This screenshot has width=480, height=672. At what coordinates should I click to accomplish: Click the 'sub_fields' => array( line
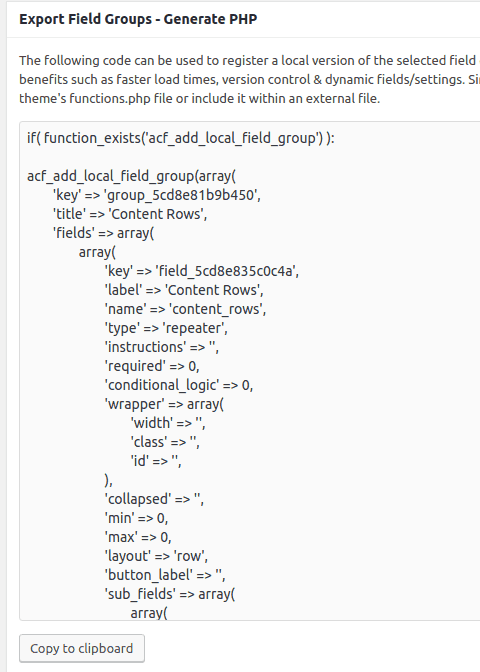click(170, 594)
